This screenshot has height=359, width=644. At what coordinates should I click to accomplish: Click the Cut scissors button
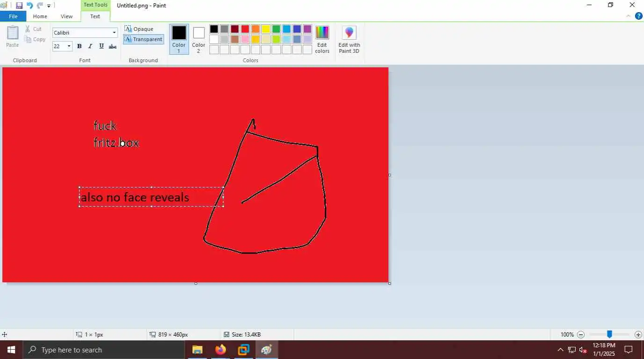pos(33,29)
